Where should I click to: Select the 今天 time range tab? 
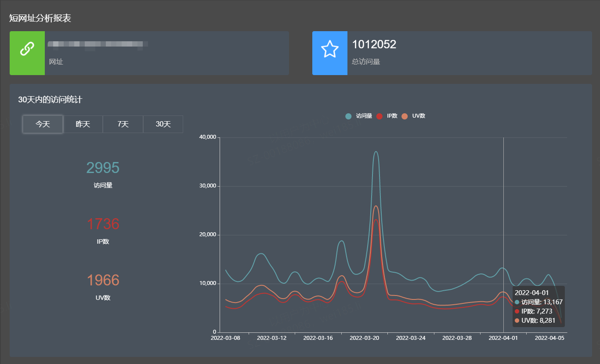(43, 124)
